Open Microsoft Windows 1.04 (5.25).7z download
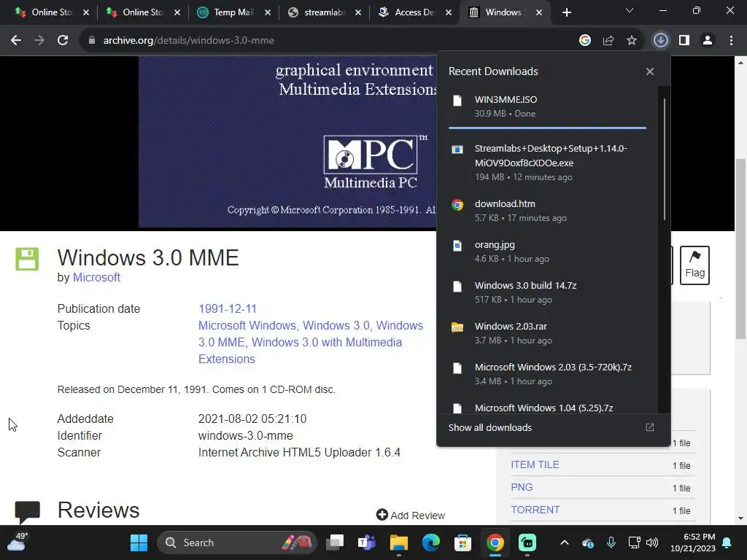 (x=547, y=408)
